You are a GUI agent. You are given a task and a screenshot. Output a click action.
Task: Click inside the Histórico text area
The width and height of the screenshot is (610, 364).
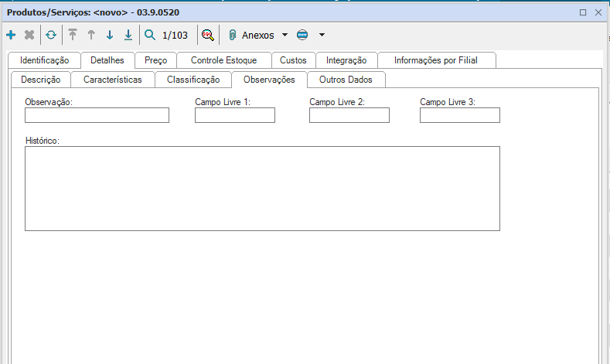coord(262,188)
